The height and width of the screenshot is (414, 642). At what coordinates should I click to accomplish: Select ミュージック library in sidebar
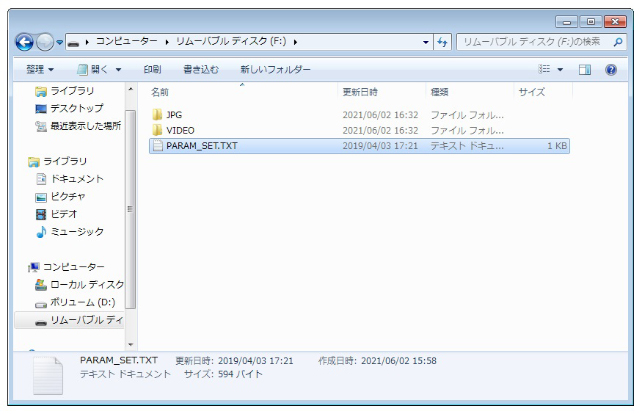click(76, 232)
